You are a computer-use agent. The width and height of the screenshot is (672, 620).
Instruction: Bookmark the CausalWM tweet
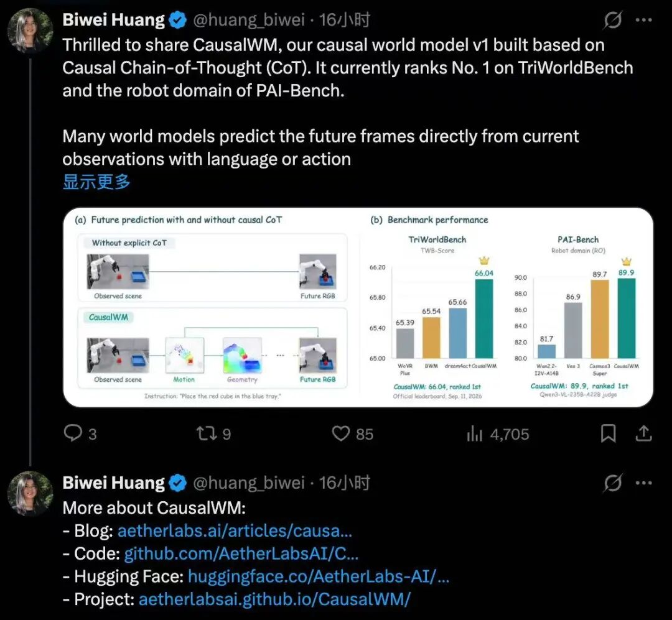click(x=608, y=433)
